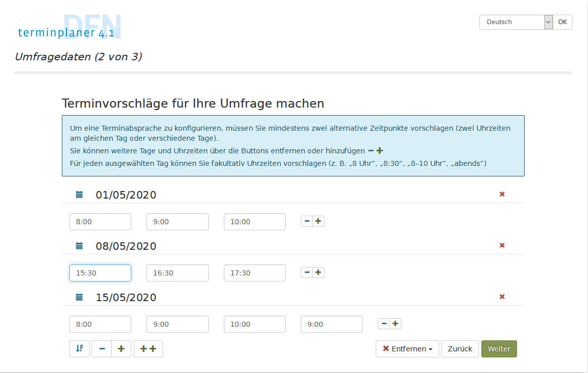Screen dimensions: 588x373
Task: Add a time slot to the 01/05/2020 row
Action: 318,221
